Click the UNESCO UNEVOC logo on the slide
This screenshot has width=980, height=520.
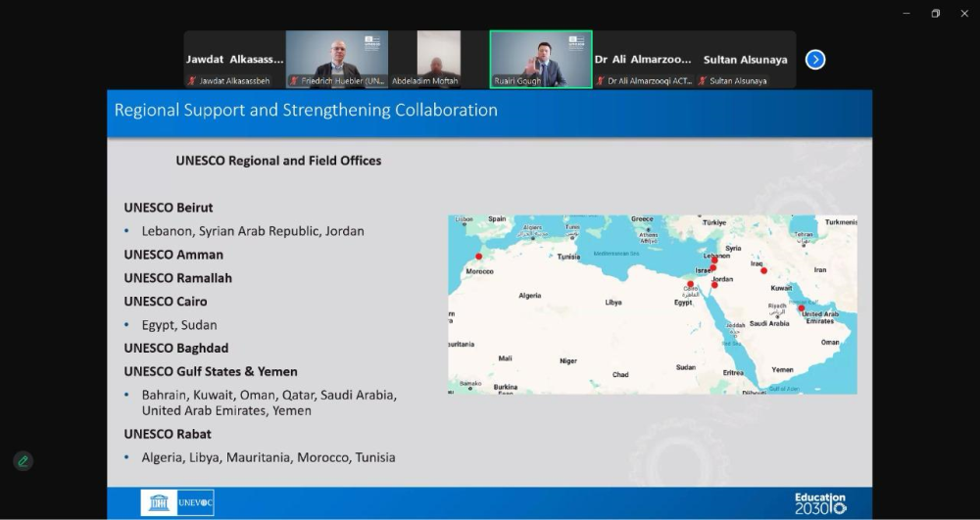(x=177, y=502)
